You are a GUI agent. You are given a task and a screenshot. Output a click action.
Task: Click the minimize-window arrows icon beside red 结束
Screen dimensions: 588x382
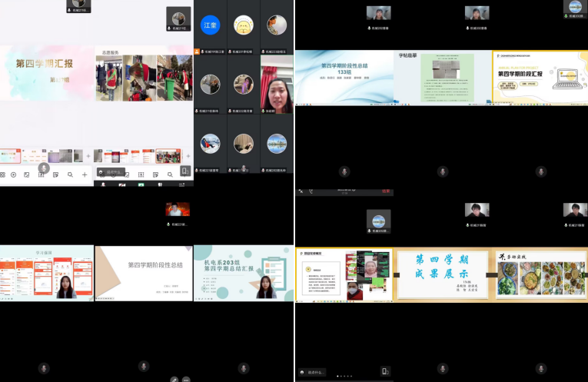pyautogui.click(x=301, y=191)
